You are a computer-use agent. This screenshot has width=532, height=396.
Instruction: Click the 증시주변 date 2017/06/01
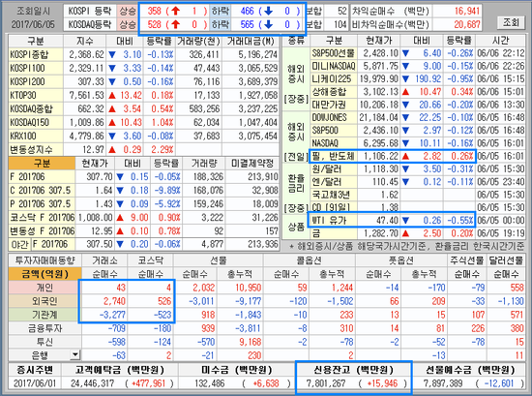tap(35, 383)
